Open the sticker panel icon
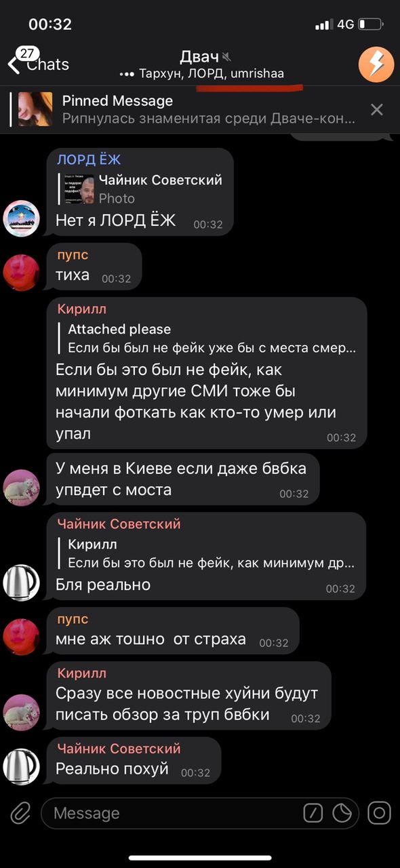 (342, 812)
